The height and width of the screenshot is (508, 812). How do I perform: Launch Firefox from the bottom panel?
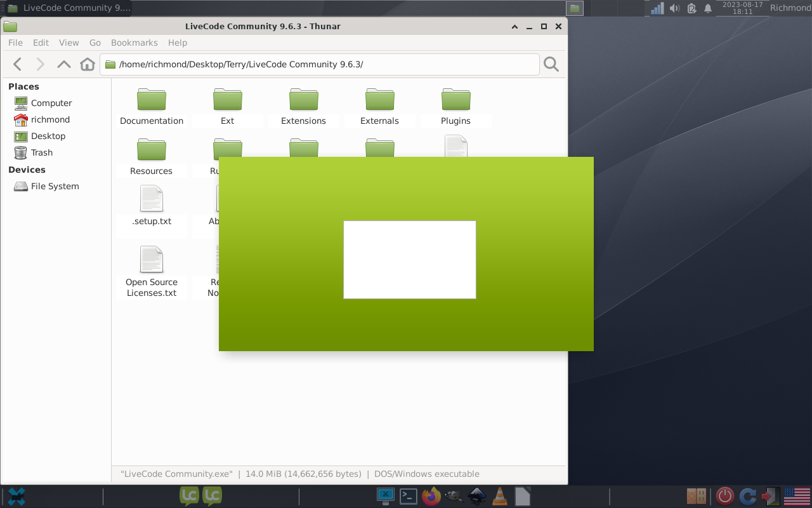(431, 496)
